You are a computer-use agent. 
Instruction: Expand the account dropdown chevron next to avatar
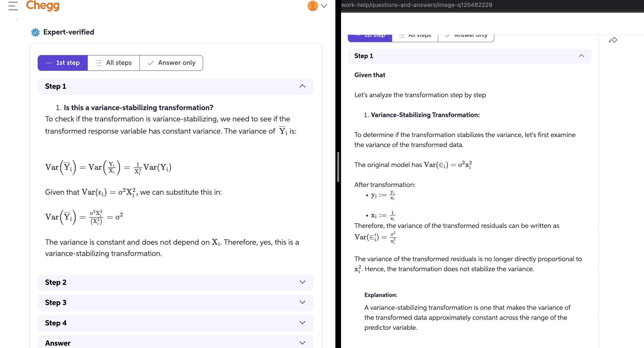pyautogui.click(x=324, y=6)
